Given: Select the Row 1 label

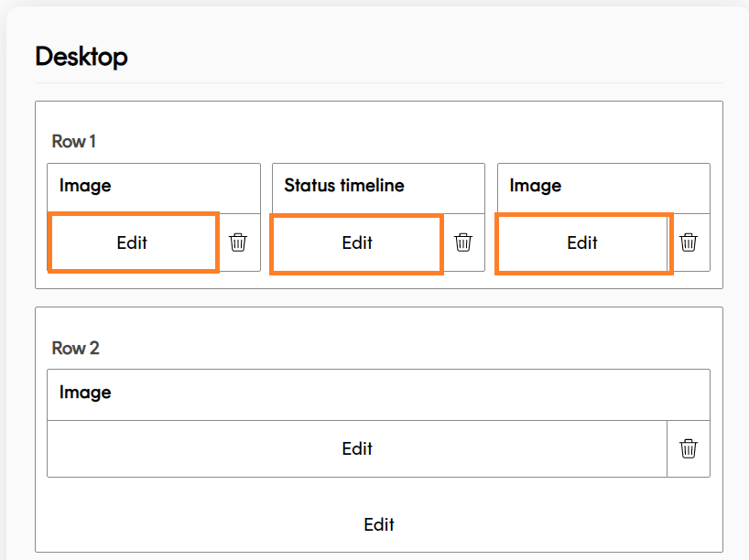Looking at the screenshot, I should coord(72,141).
